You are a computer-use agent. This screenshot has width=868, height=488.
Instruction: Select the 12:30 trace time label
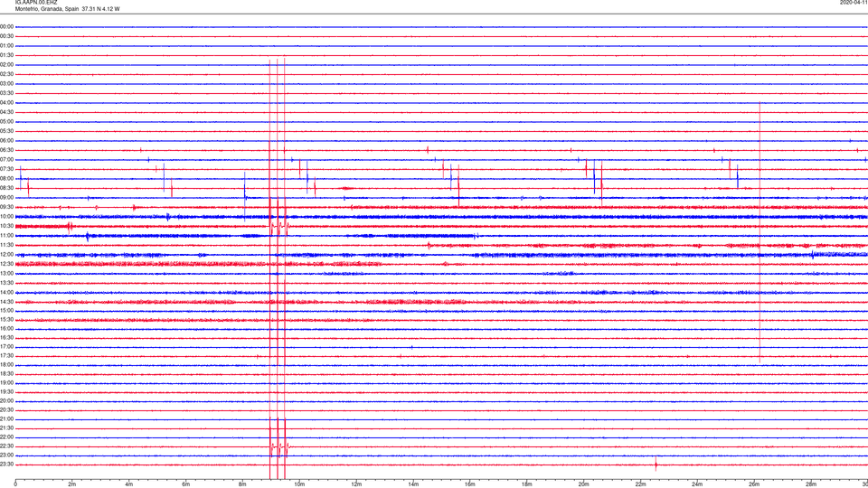6,264
